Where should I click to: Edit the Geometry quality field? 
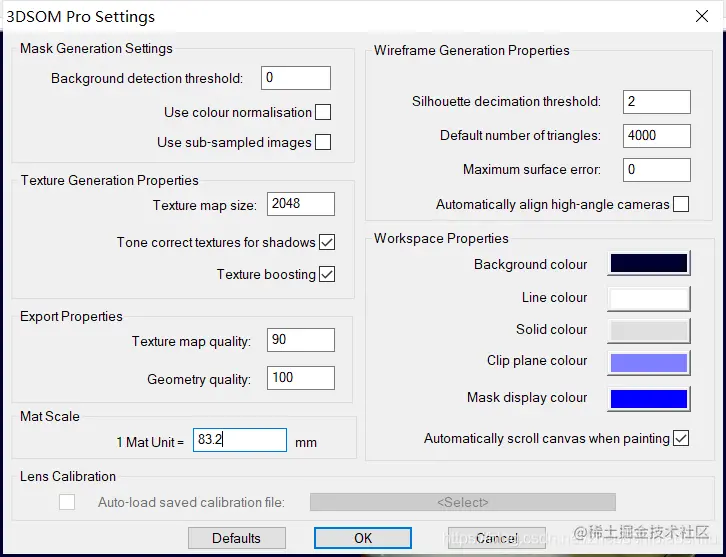click(x=301, y=378)
